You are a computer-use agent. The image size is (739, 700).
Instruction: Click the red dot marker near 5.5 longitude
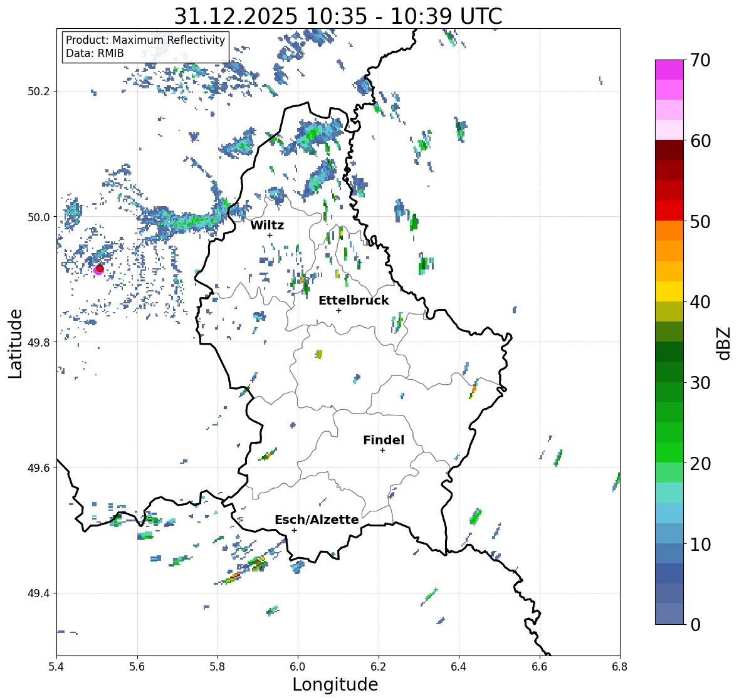100,268
